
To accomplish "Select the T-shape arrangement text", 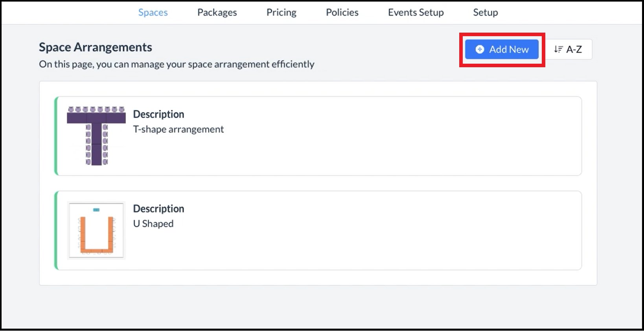I will pos(178,129).
